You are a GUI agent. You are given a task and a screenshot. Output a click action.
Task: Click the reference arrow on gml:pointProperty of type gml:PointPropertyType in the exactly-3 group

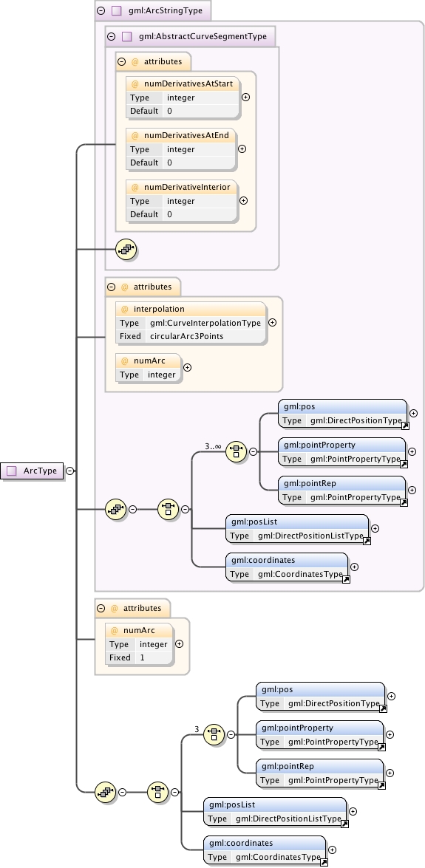point(382,748)
